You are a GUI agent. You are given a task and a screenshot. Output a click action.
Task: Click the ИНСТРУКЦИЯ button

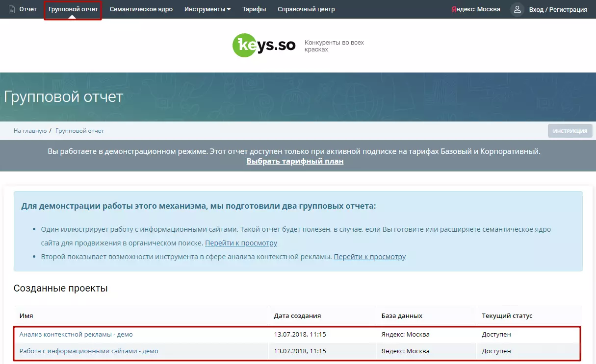pos(570,131)
